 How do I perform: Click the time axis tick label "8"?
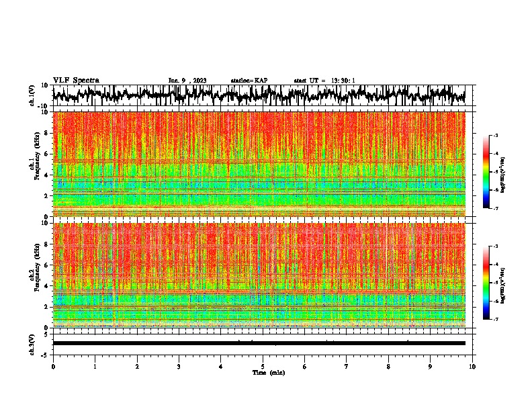[388, 367]
